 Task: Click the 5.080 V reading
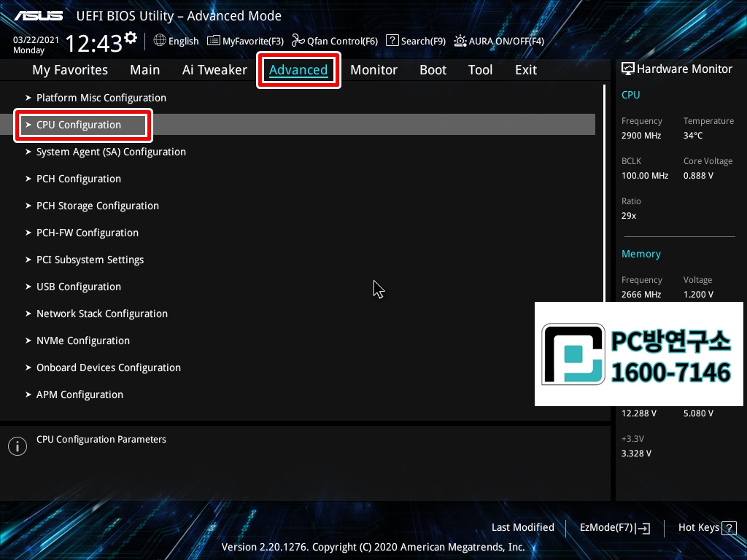point(698,413)
